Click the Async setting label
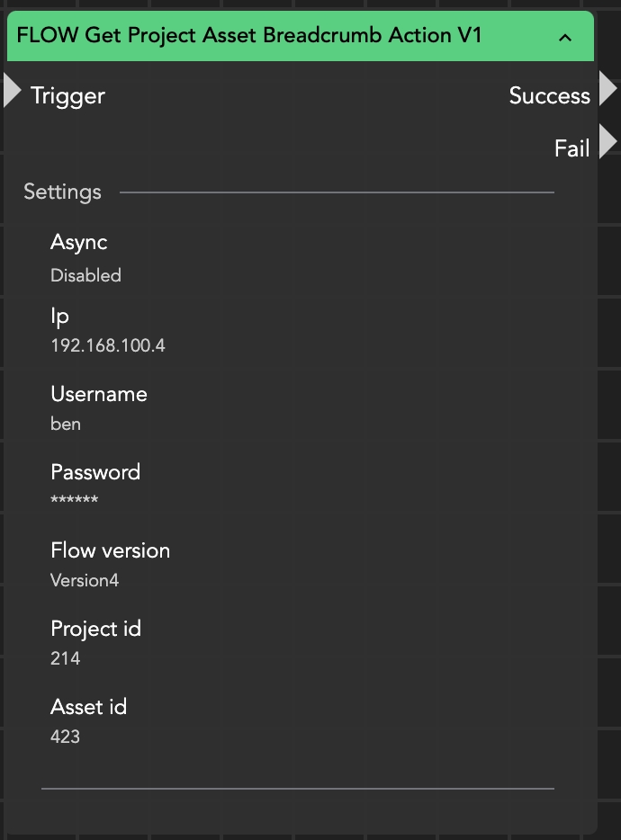Screen dimensions: 621x840 [79, 243]
